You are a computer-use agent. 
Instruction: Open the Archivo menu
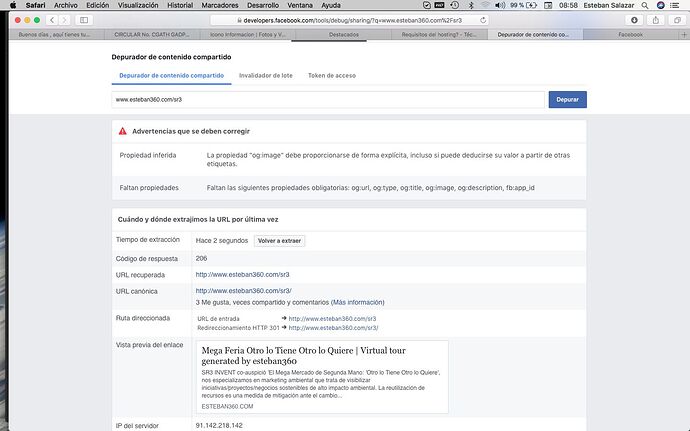(x=66, y=5)
